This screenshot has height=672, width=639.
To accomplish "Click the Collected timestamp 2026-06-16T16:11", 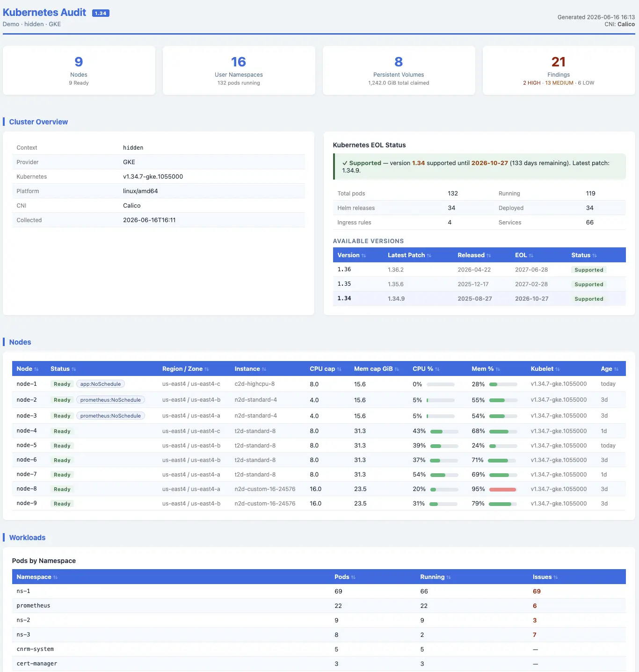I will [149, 220].
